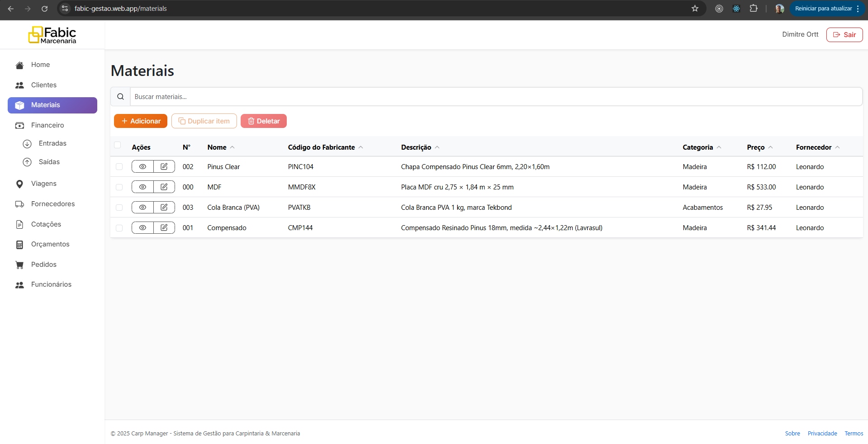The width and height of the screenshot is (868, 444).
Task: Open the Privacidade footer link
Action: (x=822, y=434)
